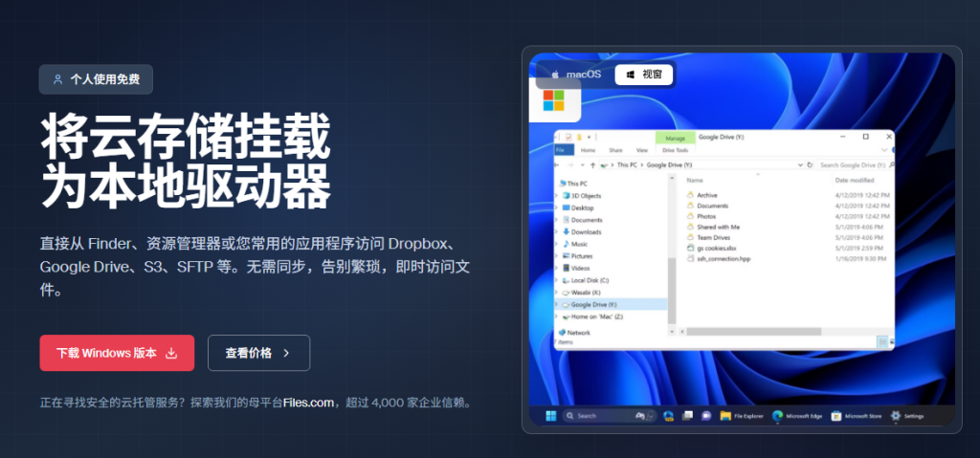The width and height of the screenshot is (980, 458).
Task: Launch Microsoft Edge from the taskbar
Action: (778, 416)
